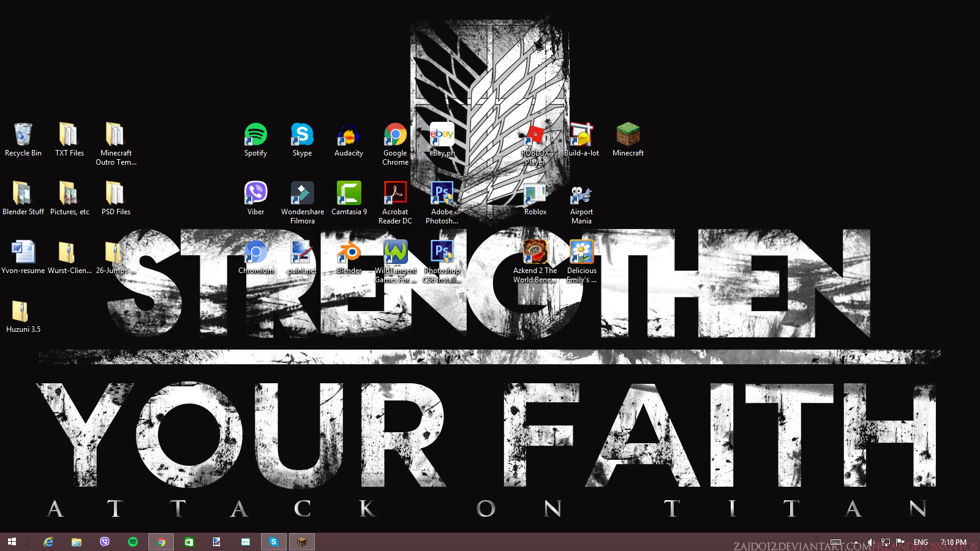
Task: Select the PSD Files folder
Action: click(x=116, y=198)
